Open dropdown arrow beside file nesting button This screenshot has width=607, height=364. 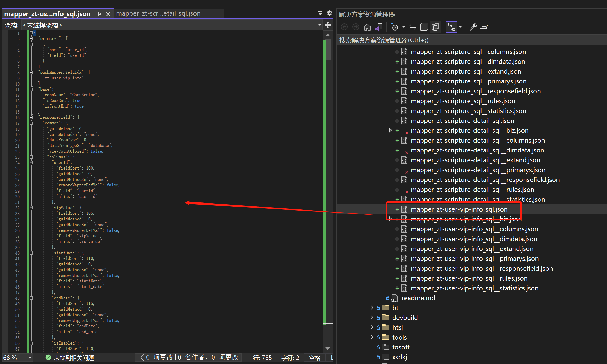tap(460, 27)
